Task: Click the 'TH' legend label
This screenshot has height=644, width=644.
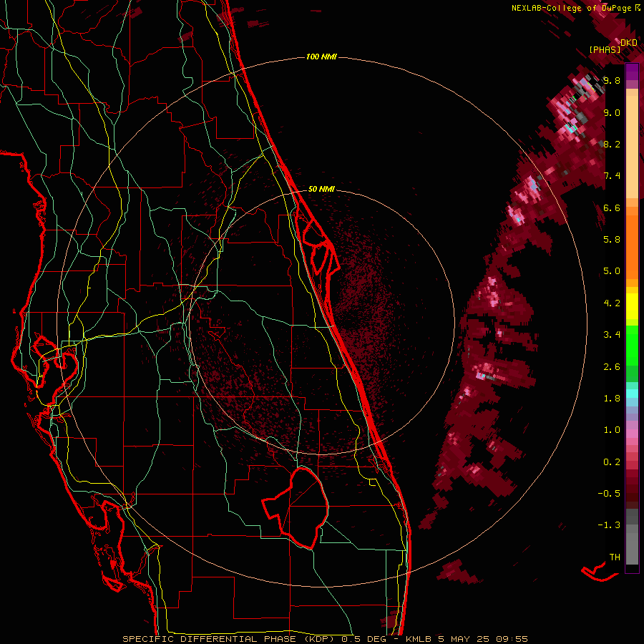Action: [x=615, y=557]
